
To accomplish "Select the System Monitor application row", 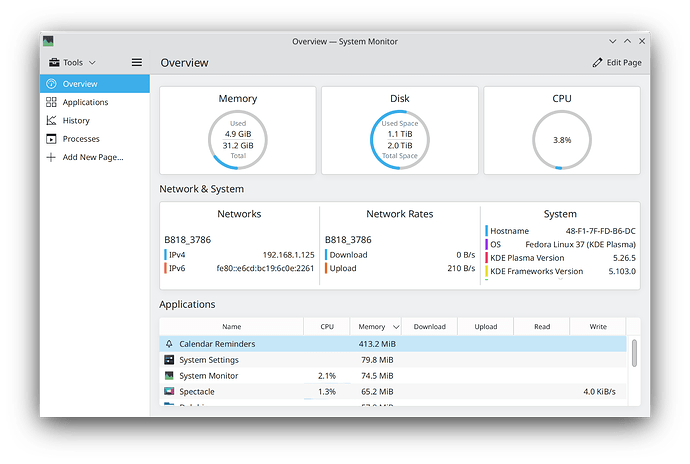I will pos(393,376).
